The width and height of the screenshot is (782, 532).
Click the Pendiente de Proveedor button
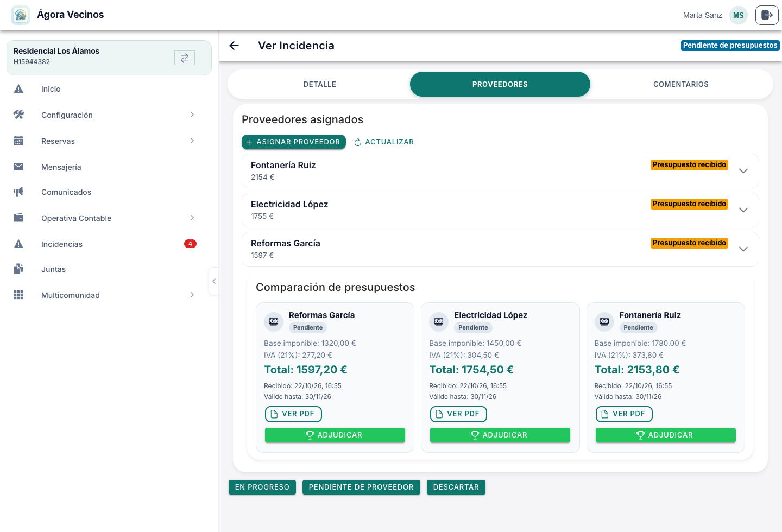coord(361,487)
